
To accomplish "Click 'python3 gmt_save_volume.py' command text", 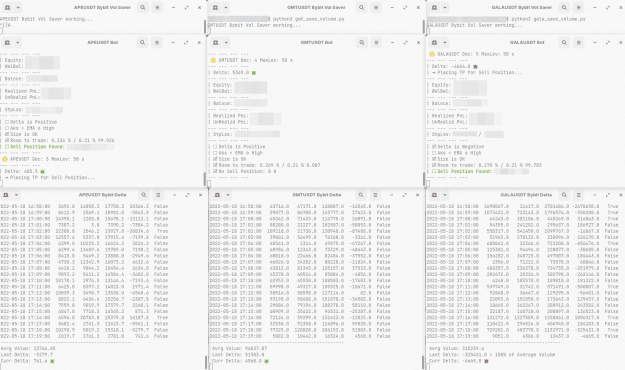I will point(309,19).
